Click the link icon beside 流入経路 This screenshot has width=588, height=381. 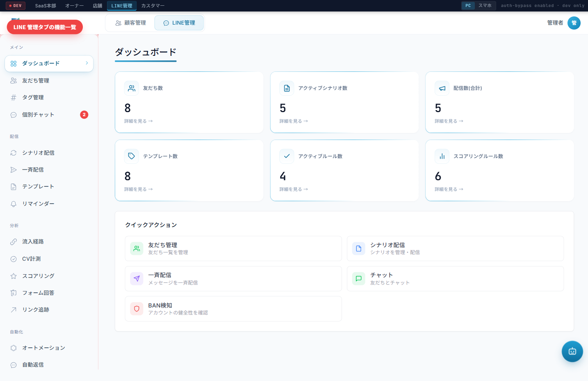pyautogui.click(x=14, y=241)
